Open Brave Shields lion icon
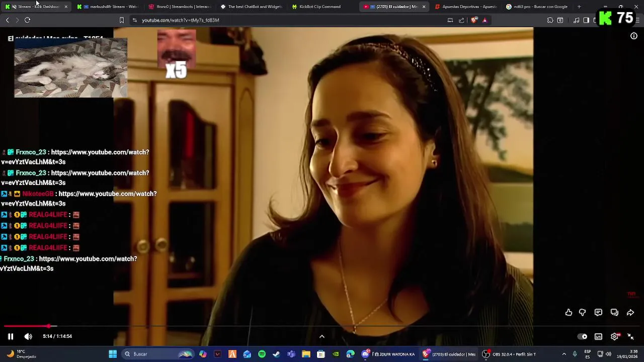 pos(474,20)
